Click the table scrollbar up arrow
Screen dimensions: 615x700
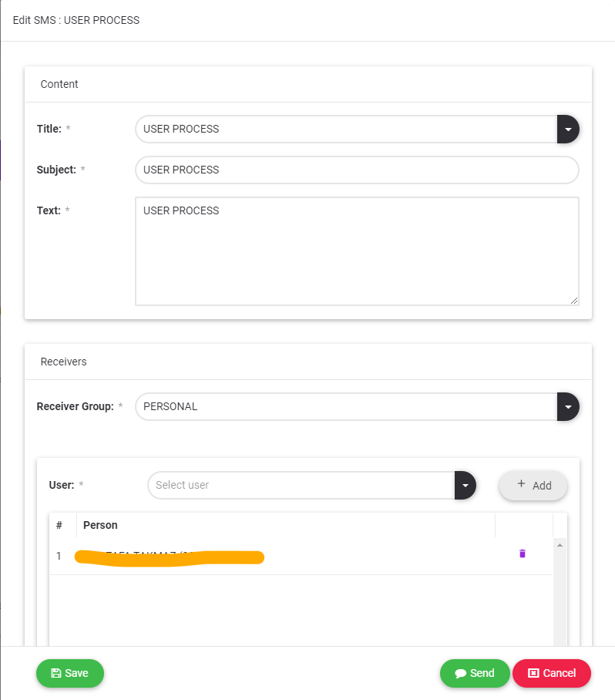[x=560, y=545]
